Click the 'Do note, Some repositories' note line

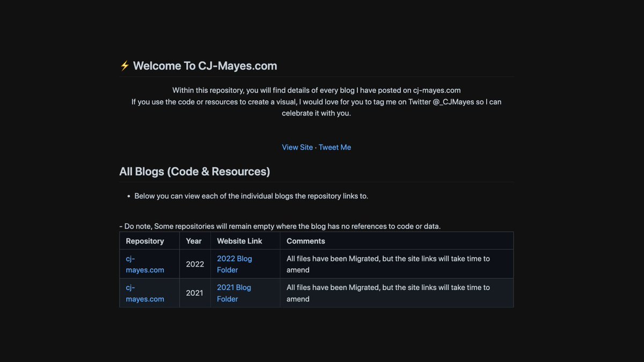(x=280, y=226)
